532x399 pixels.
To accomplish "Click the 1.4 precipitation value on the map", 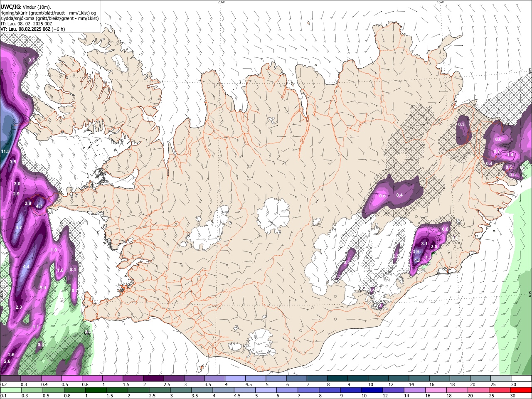I will click(x=510, y=155).
